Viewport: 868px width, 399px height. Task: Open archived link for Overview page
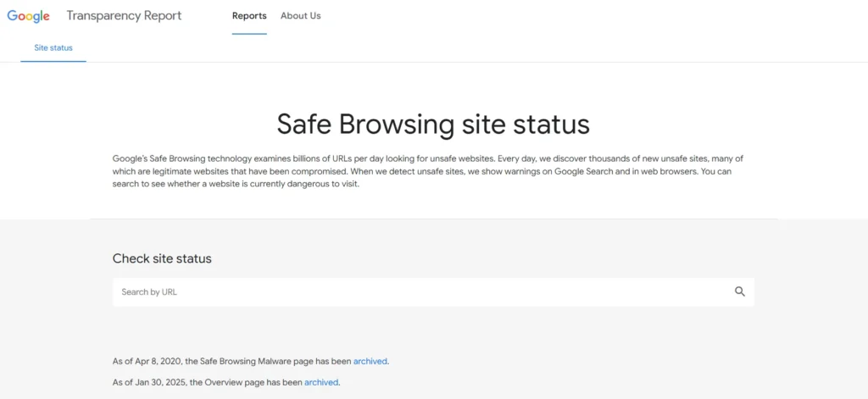(x=321, y=382)
